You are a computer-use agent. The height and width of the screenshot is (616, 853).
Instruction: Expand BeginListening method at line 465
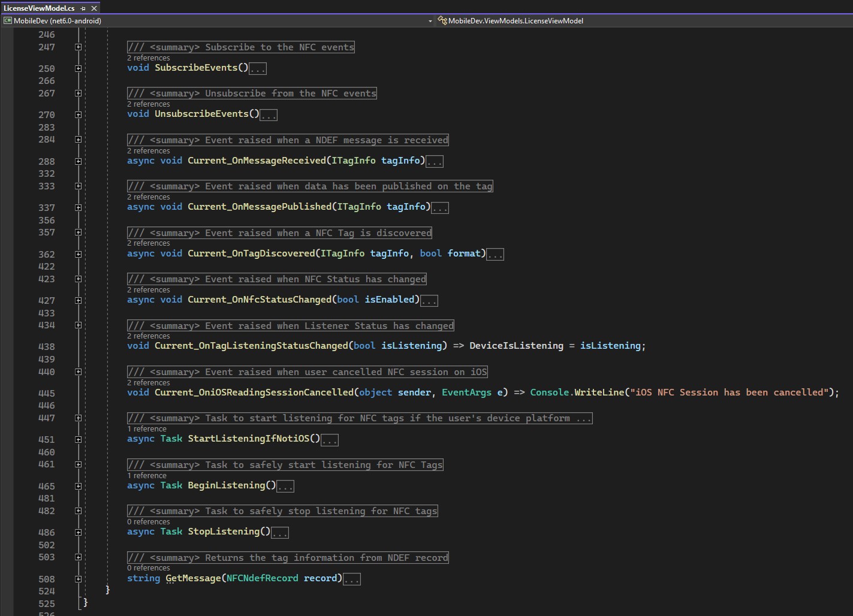tap(78, 486)
